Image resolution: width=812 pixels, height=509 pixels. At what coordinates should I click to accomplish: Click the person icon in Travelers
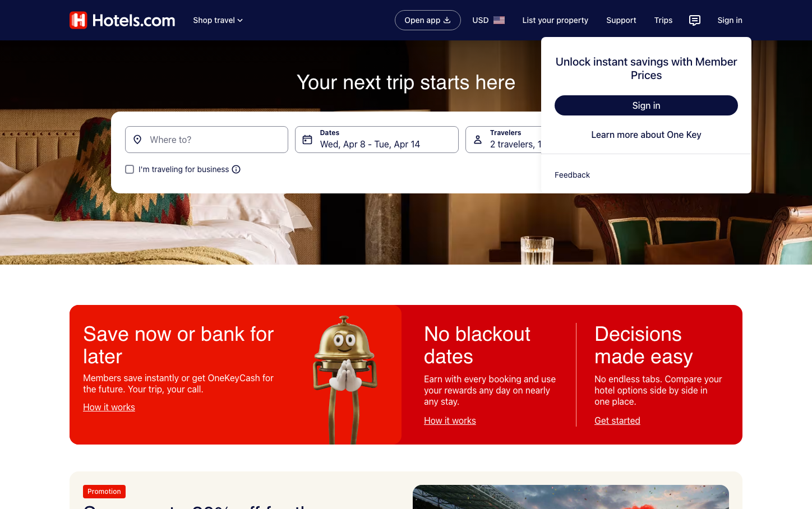pos(478,140)
